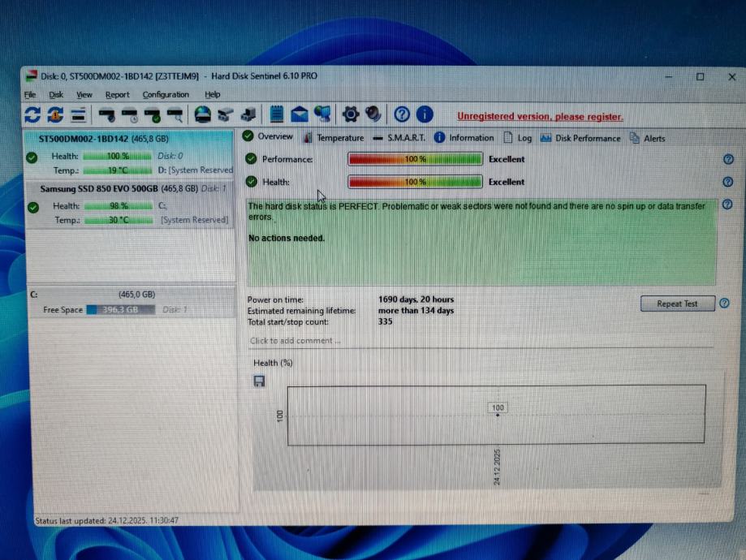Click the disk icon with magnifying glass
Image resolution: width=746 pixels, height=560 pixels.
coord(175,114)
